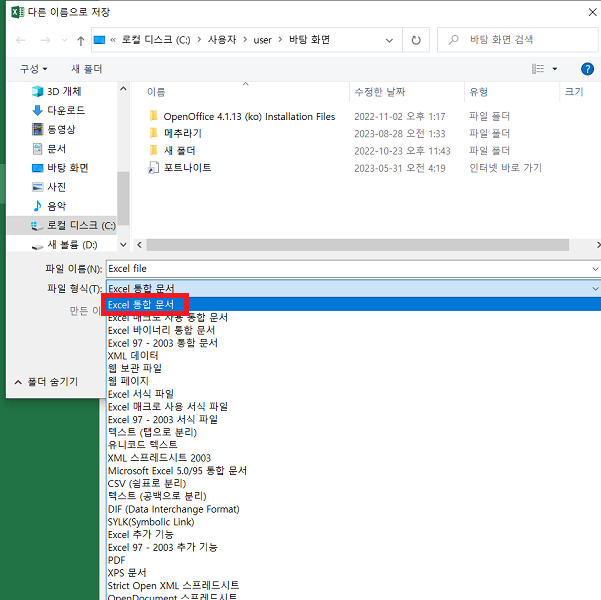
Task: Choose 웹 보관 파일 format
Action: pos(135,368)
